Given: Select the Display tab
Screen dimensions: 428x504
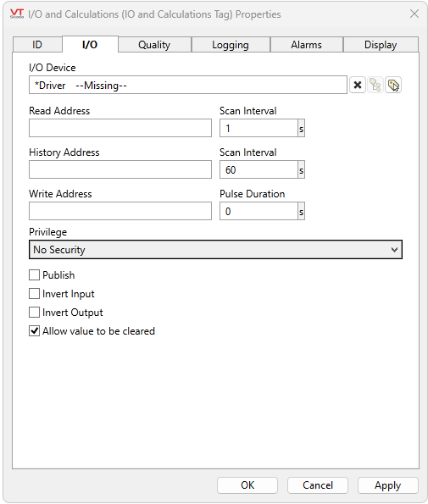Looking at the screenshot, I should click(x=381, y=45).
